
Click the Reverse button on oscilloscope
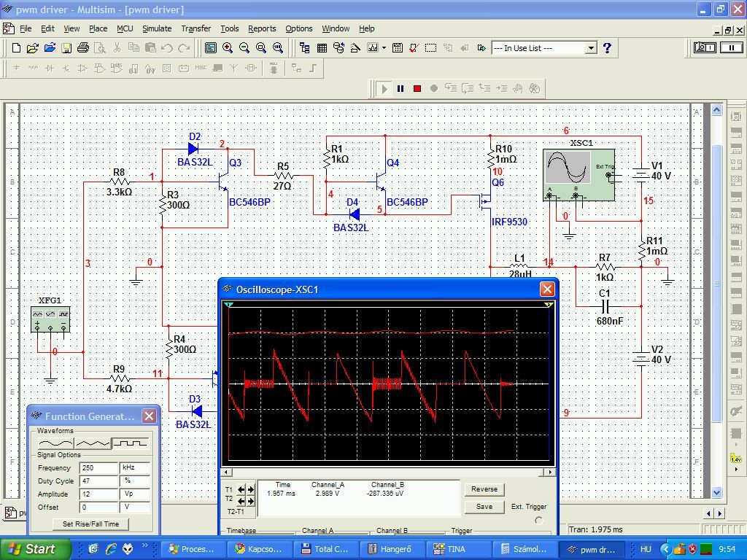tap(484, 489)
